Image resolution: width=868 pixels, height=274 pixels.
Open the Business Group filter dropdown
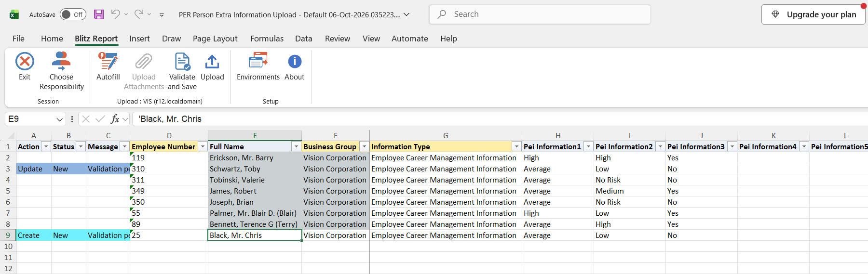(x=365, y=146)
